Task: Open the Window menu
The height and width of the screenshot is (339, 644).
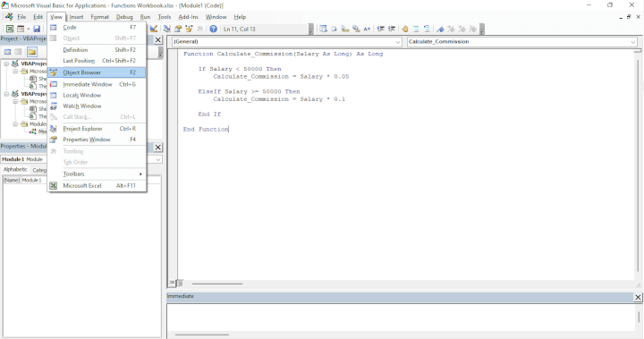Action: pyautogui.click(x=216, y=17)
